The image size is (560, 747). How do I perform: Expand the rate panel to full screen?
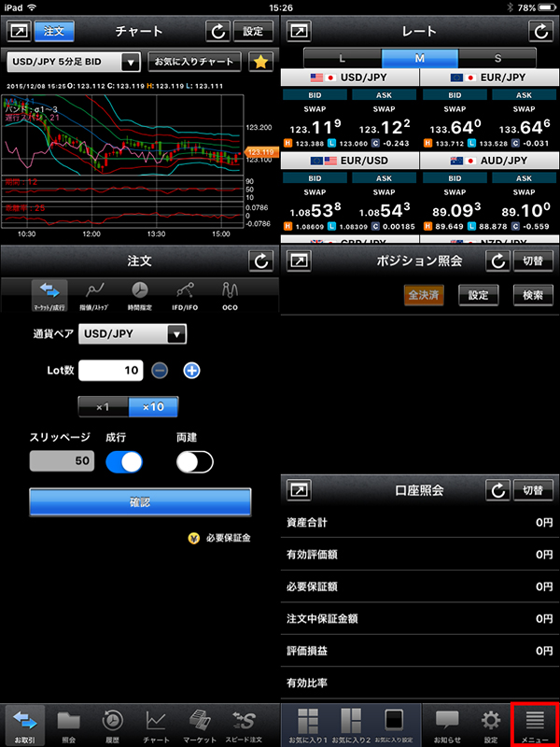point(299,31)
